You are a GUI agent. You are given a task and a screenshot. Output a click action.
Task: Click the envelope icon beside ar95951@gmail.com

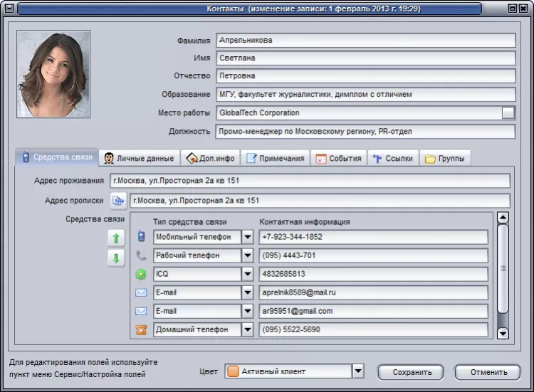(141, 311)
